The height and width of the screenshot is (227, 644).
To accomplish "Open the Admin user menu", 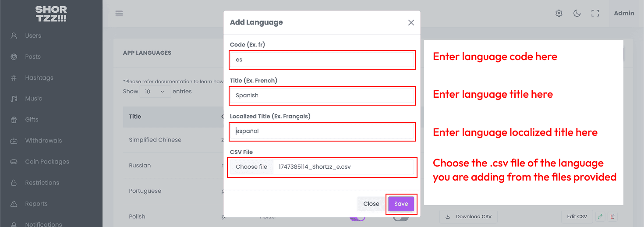I will pyautogui.click(x=624, y=13).
